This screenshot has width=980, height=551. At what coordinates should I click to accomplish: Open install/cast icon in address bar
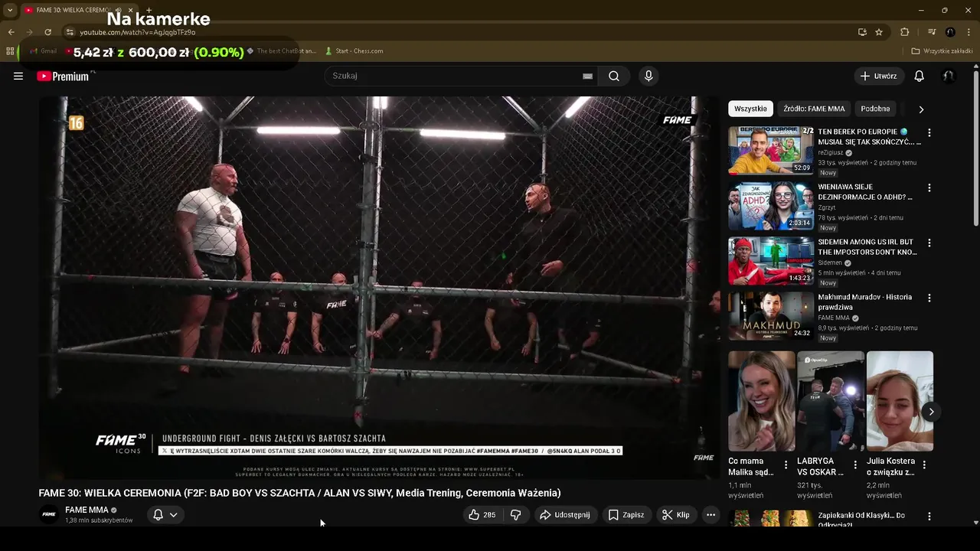click(x=862, y=32)
